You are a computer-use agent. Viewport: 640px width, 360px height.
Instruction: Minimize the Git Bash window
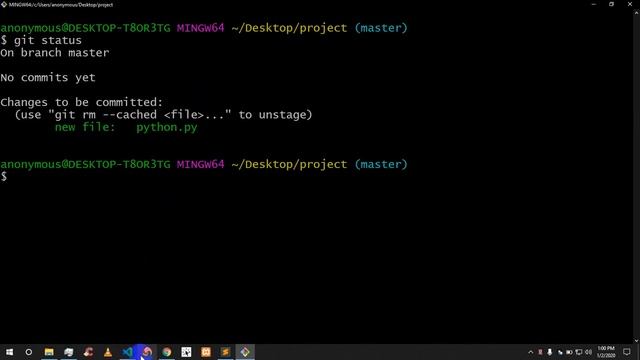(x=593, y=4)
